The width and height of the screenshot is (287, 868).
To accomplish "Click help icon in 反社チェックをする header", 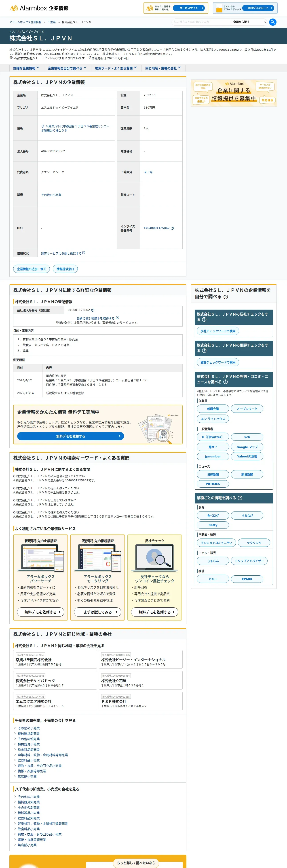I will coord(204,319).
